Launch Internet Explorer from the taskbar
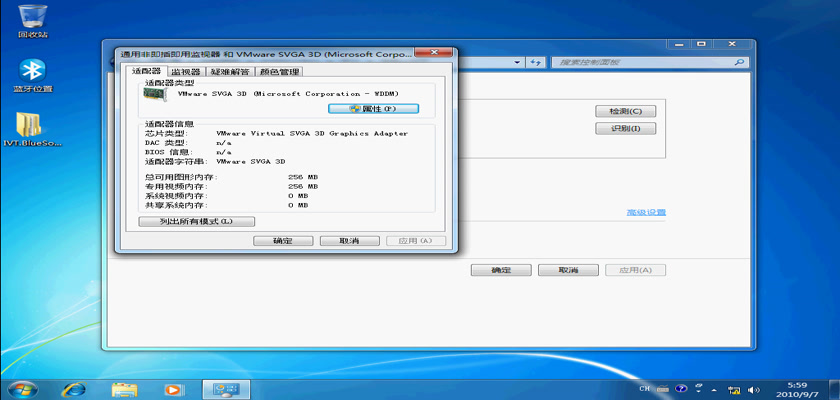840x400 pixels. pyautogui.click(x=74, y=388)
